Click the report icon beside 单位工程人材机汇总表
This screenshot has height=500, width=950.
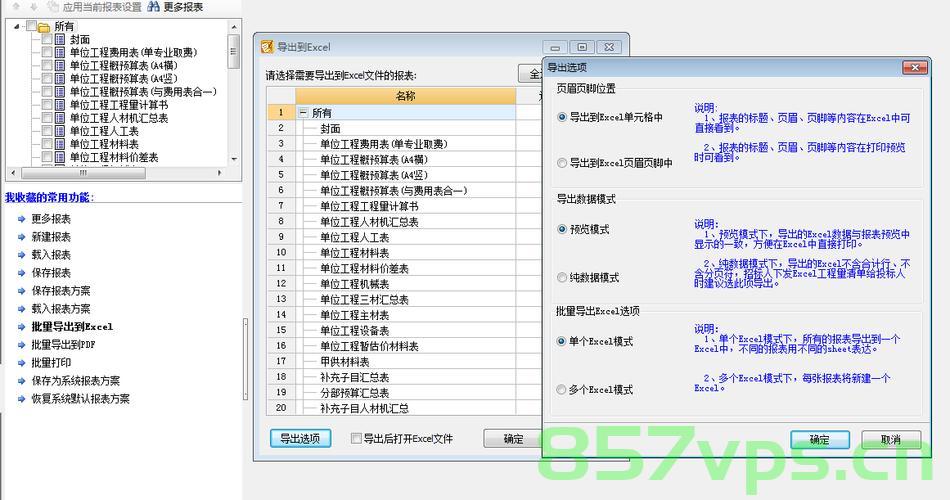[x=60, y=118]
